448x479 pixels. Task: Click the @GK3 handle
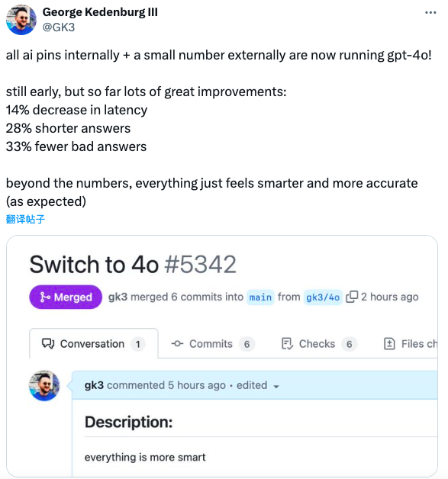click(x=59, y=27)
